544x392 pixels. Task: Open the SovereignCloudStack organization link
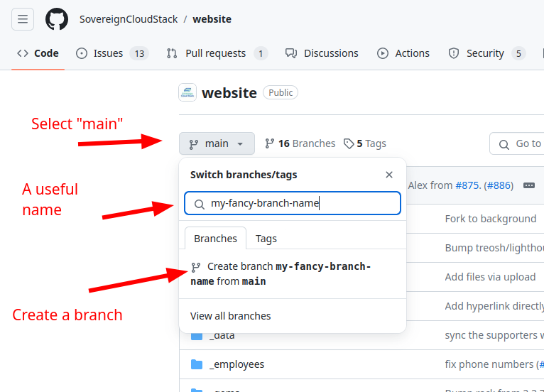(129, 19)
